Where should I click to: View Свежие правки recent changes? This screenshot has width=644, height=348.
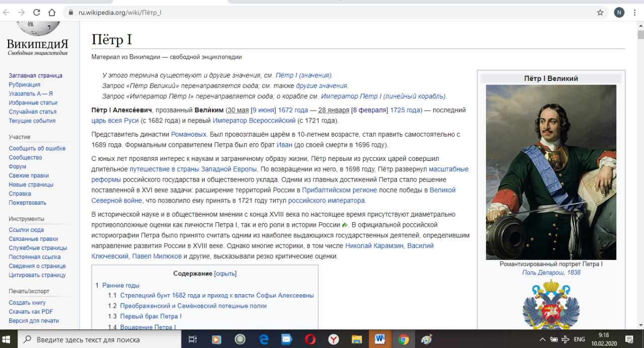pos(29,176)
